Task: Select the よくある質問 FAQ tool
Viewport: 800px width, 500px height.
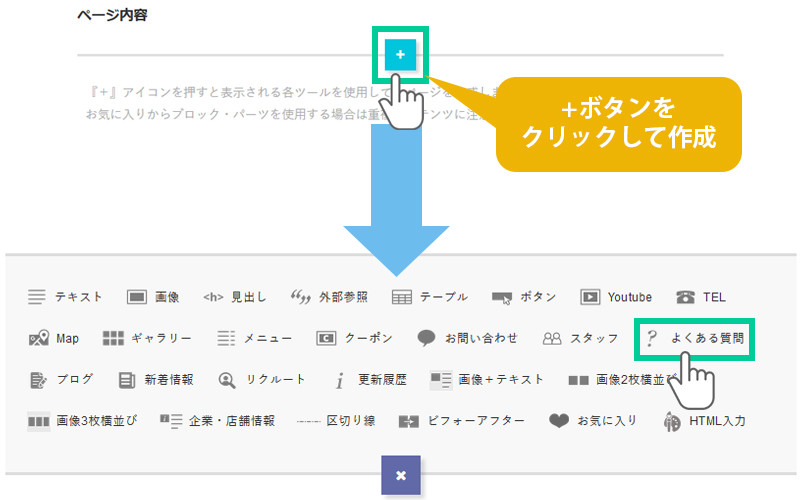Action: (696, 339)
